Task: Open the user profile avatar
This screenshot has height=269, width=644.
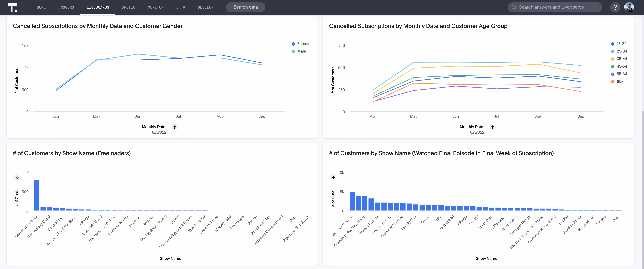Action: (629, 7)
